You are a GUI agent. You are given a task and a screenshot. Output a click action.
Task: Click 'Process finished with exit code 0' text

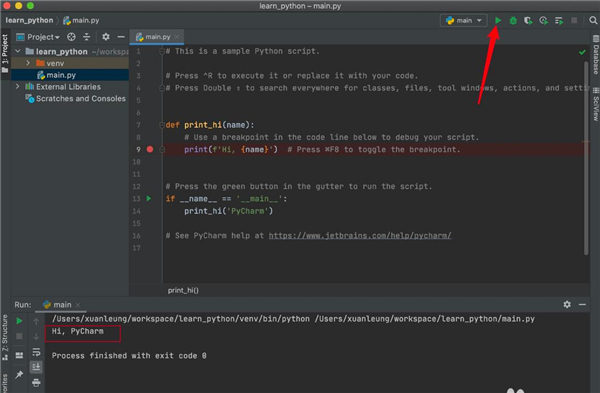coord(129,356)
